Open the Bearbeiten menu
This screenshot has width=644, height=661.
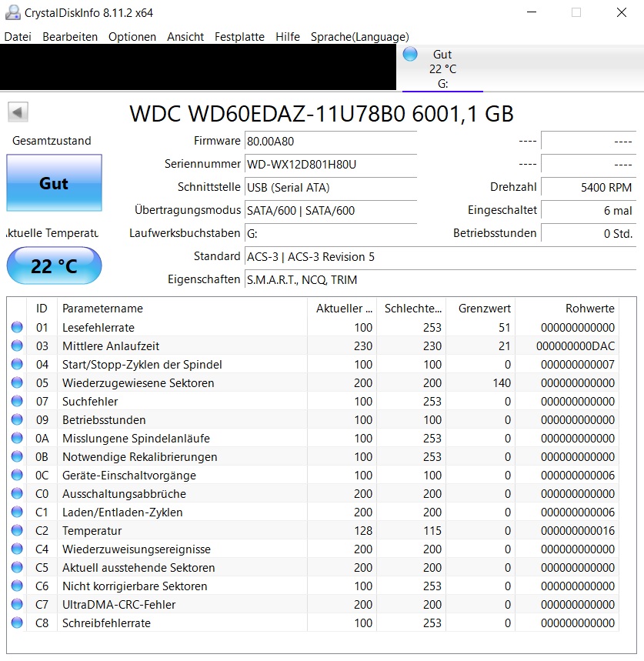coord(70,37)
